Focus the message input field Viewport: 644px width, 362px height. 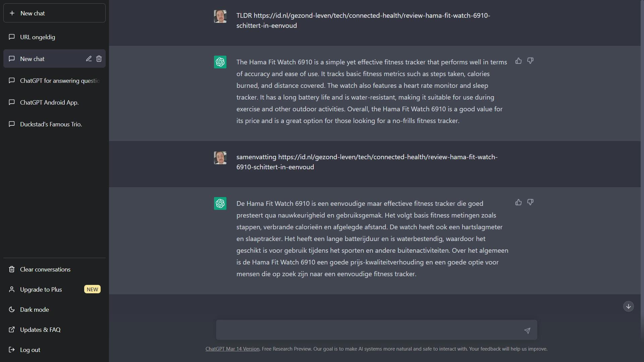(x=369, y=330)
